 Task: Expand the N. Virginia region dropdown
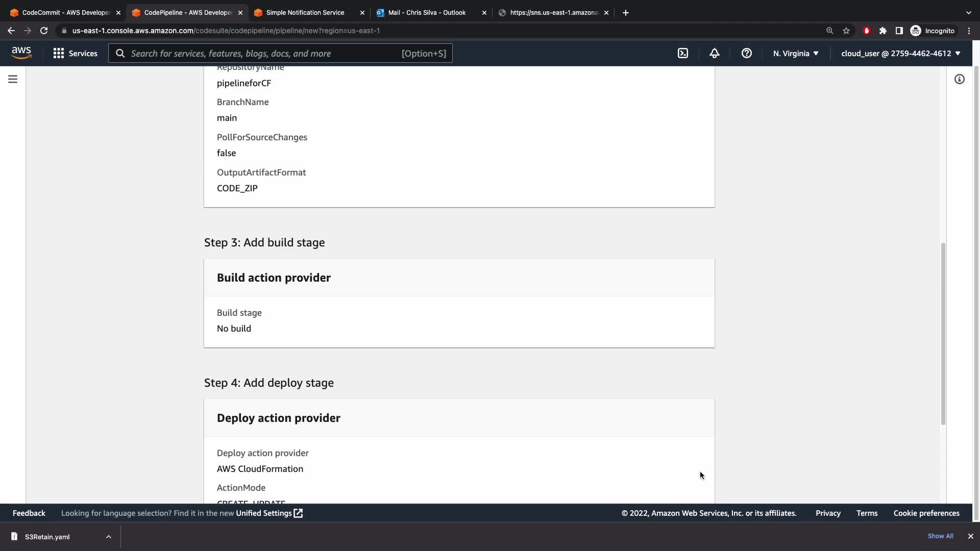point(795,53)
